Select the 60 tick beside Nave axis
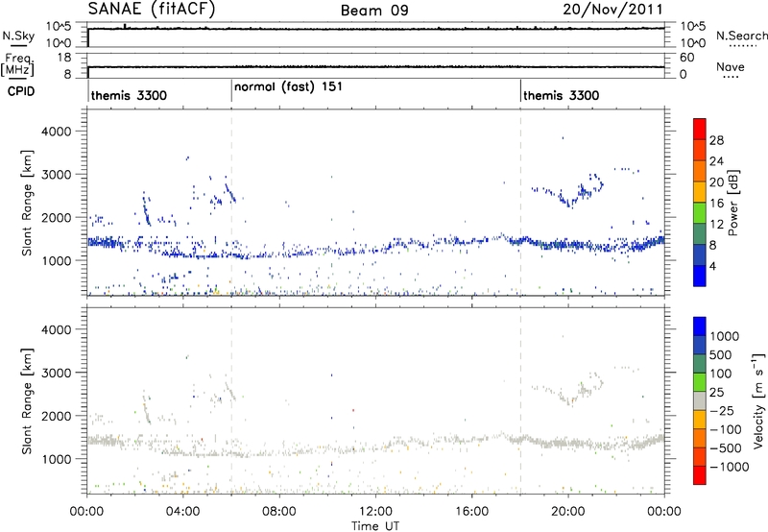The width and height of the screenshot is (768, 532). tap(687, 58)
